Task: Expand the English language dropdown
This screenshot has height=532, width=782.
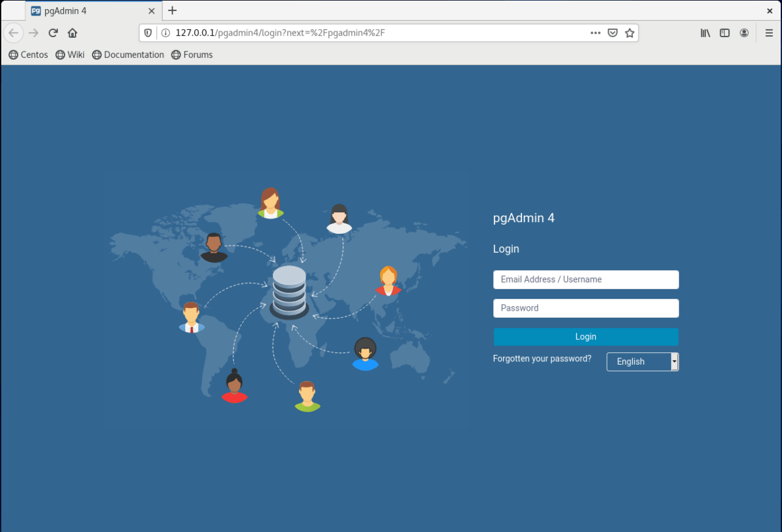Action: click(x=643, y=361)
